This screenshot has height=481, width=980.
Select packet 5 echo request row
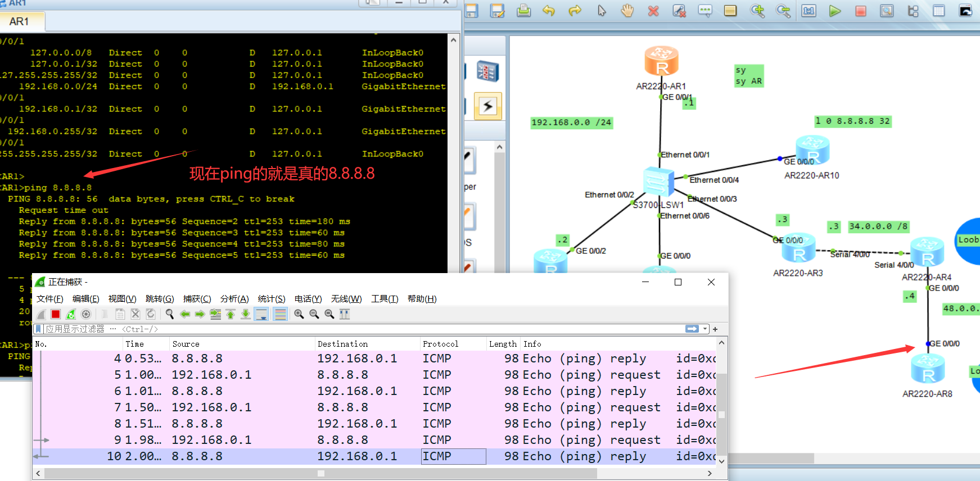point(374,375)
